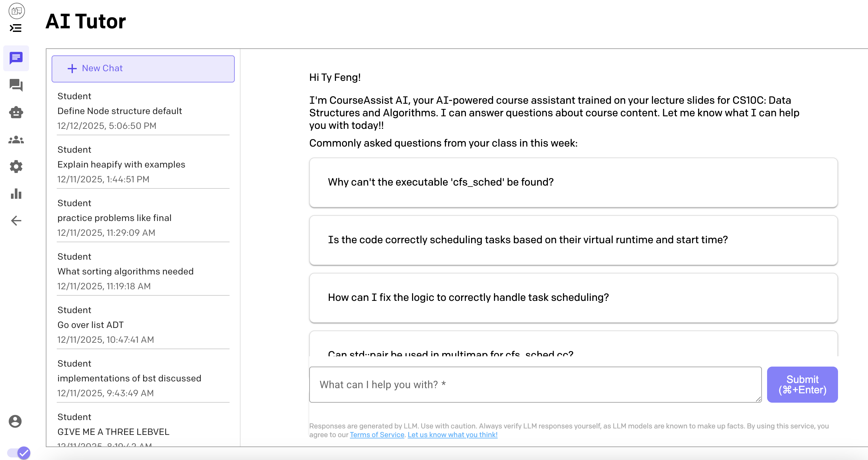Click the back arrow icon

(x=16, y=221)
